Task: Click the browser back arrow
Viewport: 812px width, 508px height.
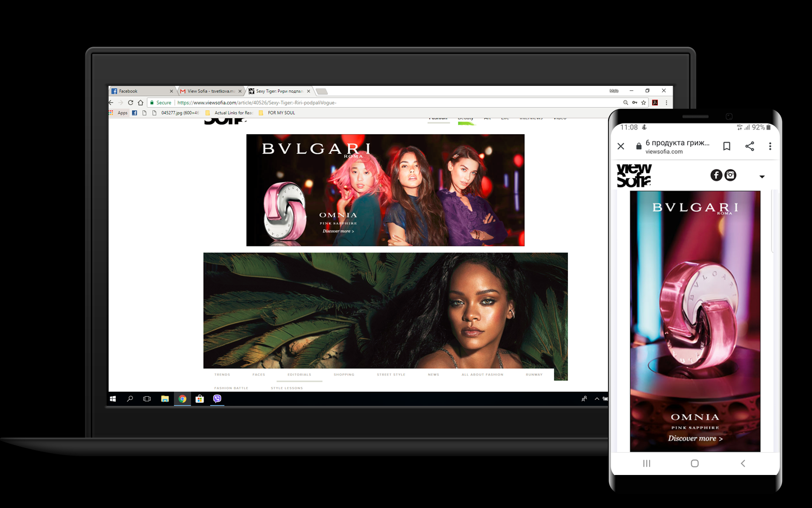Action: 111,103
